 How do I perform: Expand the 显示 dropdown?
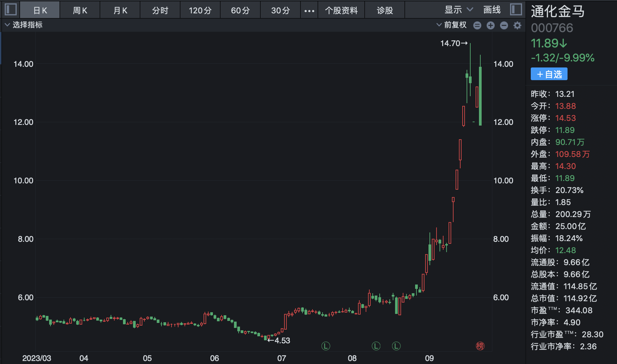[459, 10]
